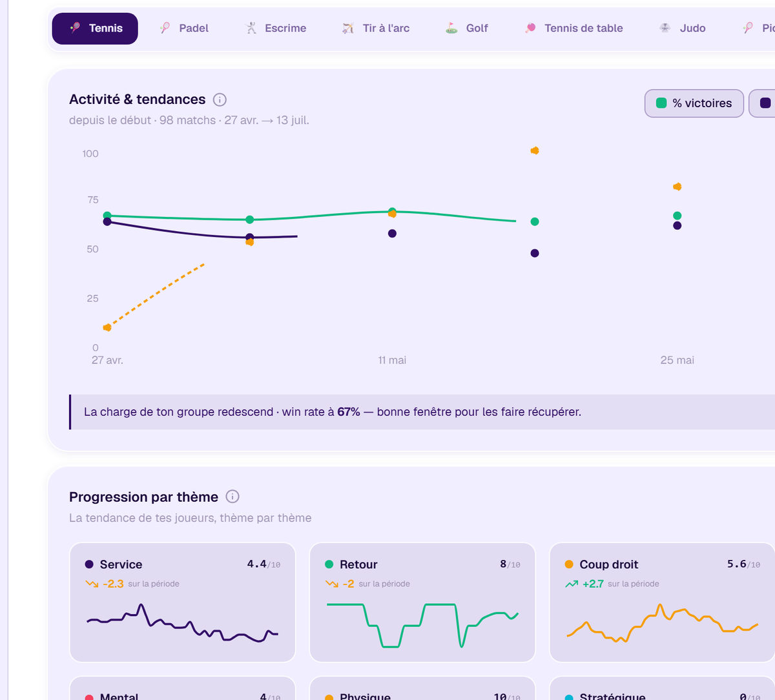Click the orange dot beside Coup droit
This screenshot has height=700, width=775.
click(569, 564)
